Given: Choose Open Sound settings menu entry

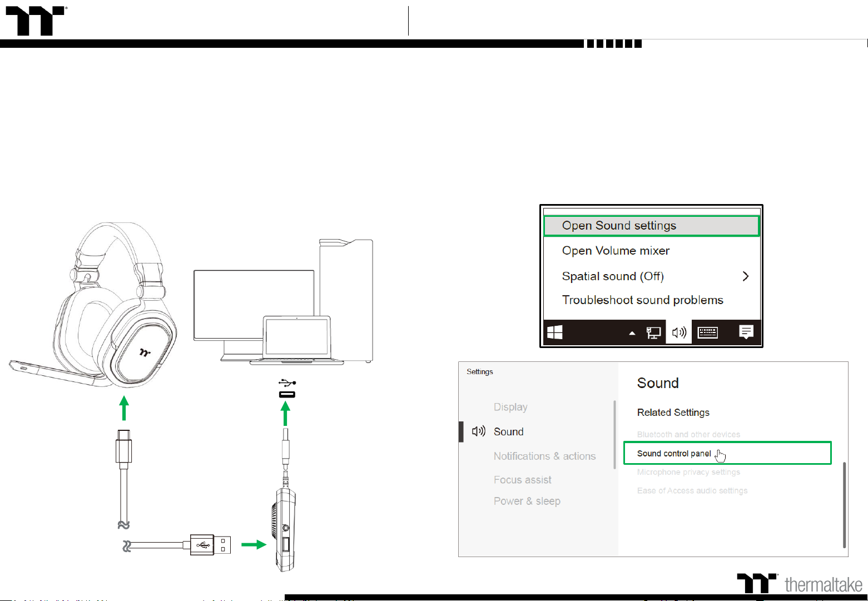Looking at the screenshot, I should [x=619, y=226].
